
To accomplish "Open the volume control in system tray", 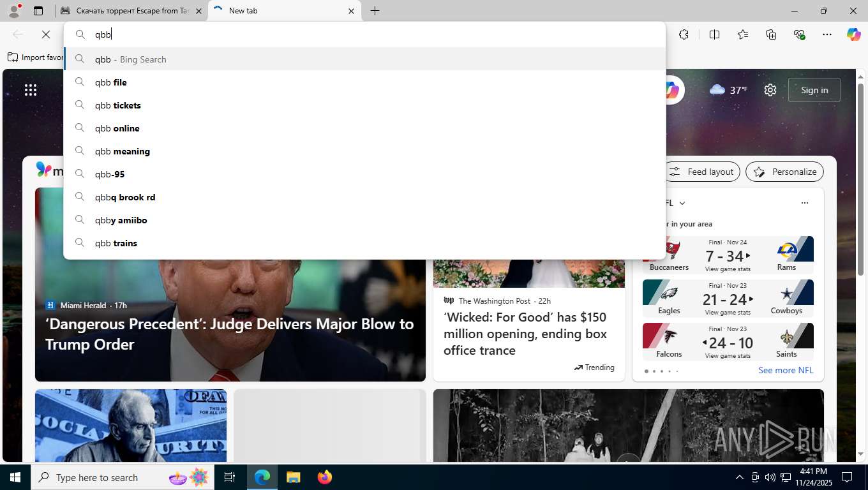I will point(770,477).
